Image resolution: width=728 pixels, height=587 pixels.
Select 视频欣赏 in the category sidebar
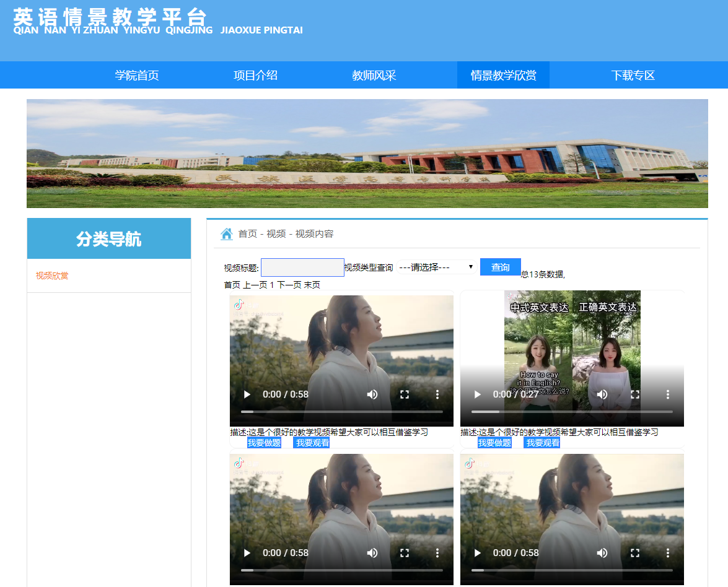(x=52, y=276)
